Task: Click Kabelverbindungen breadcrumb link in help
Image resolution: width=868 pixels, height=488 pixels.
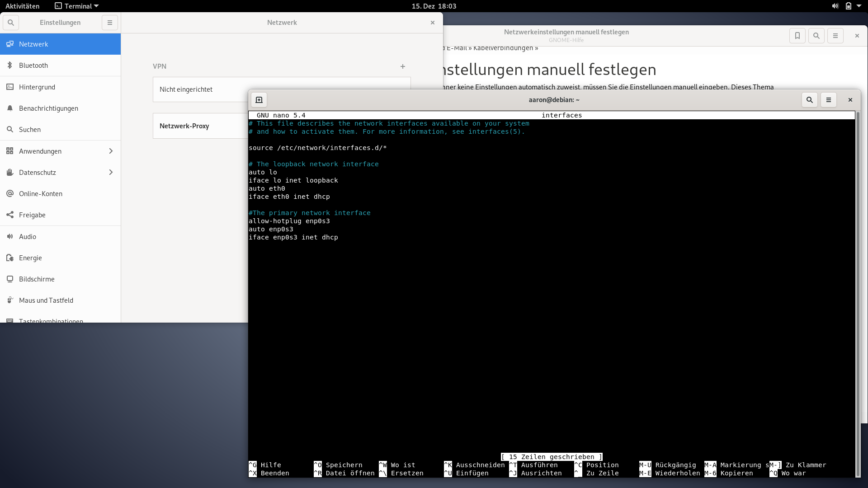Action: tap(503, 48)
